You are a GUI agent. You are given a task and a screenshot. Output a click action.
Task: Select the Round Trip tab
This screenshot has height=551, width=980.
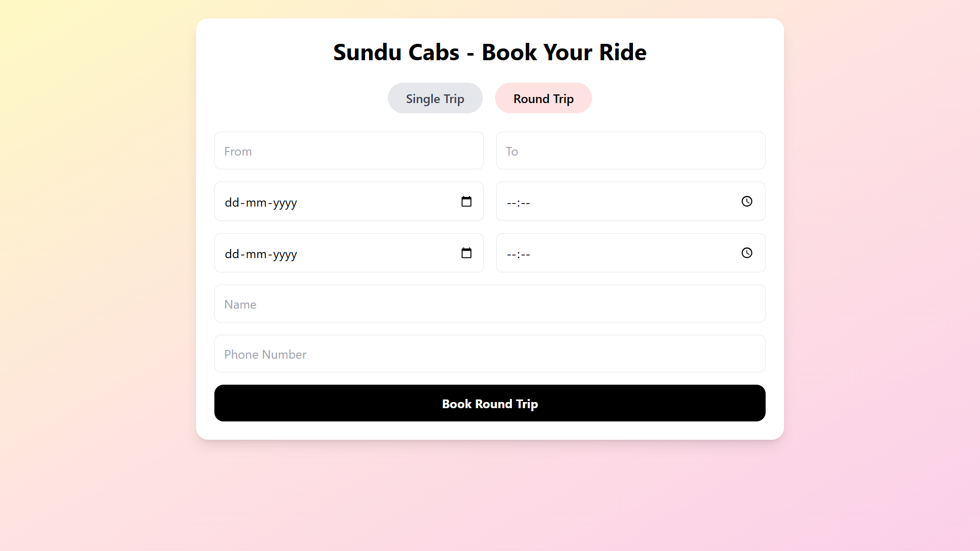coord(543,98)
